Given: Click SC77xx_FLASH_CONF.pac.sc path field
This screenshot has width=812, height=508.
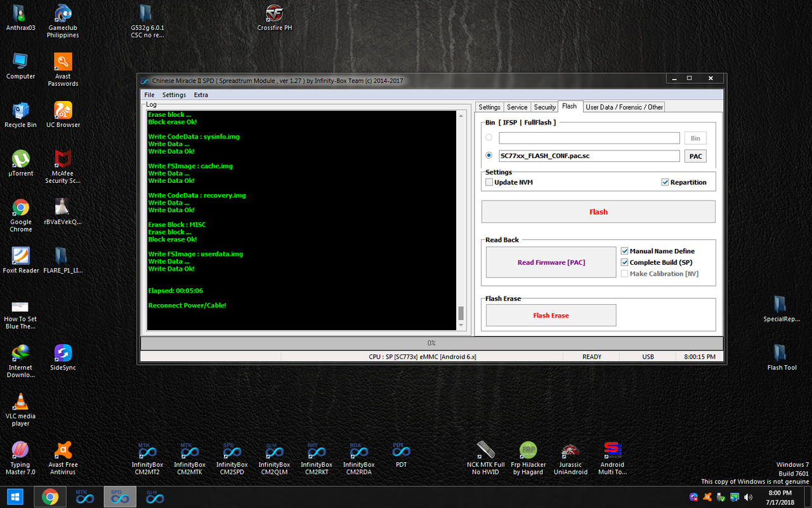Looking at the screenshot, I should click(589, 156).
